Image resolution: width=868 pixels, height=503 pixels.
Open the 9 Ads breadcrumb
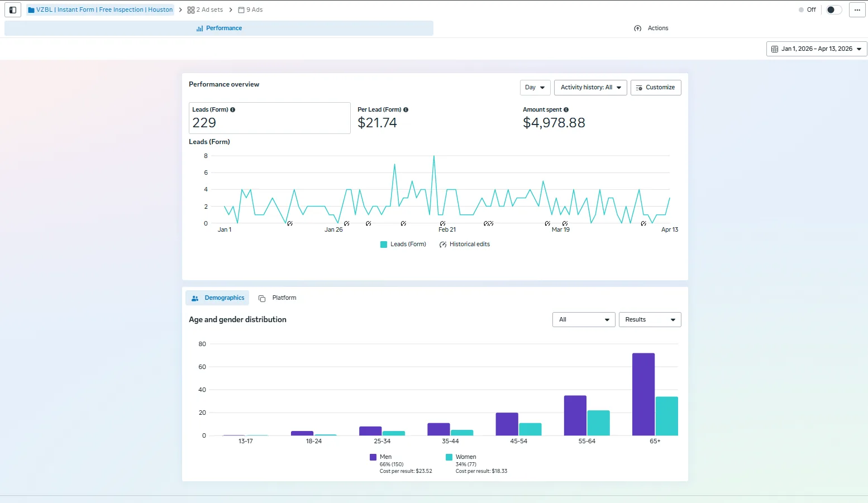[x=250, y=9]
